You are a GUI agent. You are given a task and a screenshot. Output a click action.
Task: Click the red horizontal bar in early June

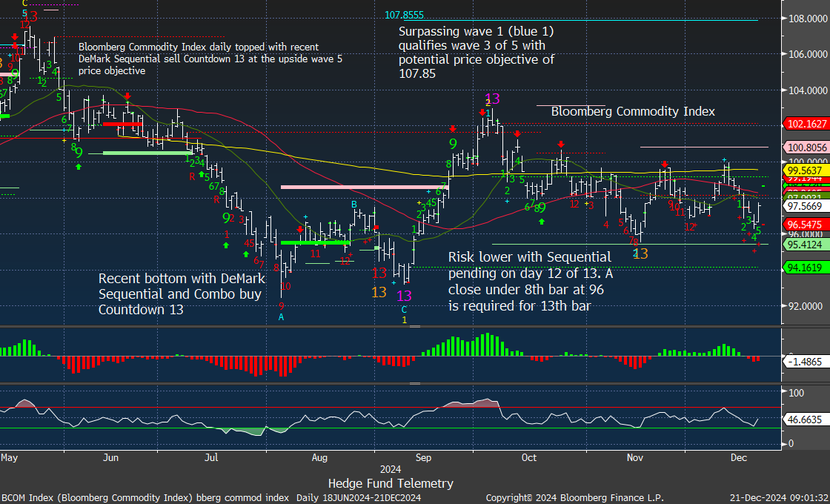pyautogui.click(x=122, y=124)
